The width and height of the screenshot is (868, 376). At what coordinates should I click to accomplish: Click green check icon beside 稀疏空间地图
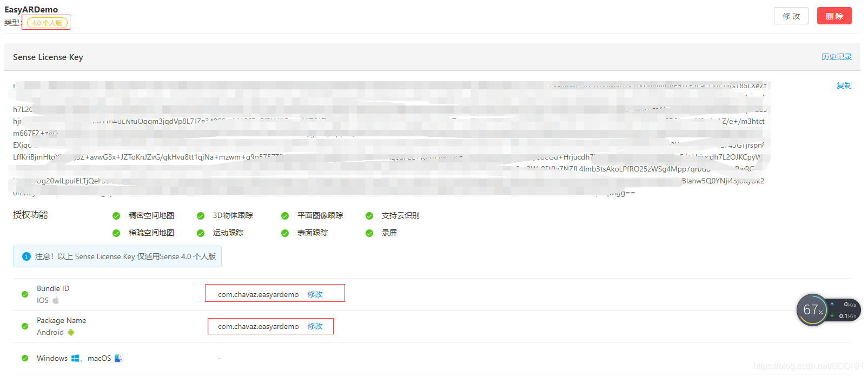[x=116, y=233]
